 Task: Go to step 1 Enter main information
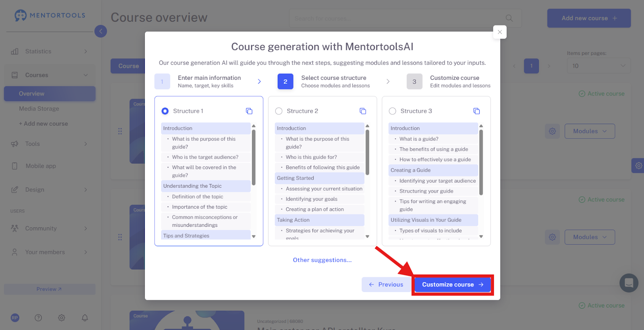[x=198, y=81]
